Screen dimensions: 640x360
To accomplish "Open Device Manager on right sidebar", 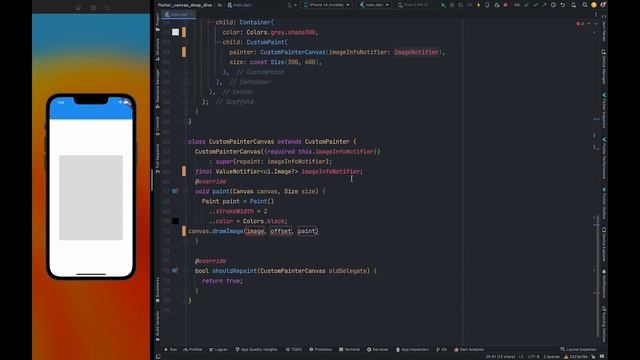I will click(x=604, y=67).
